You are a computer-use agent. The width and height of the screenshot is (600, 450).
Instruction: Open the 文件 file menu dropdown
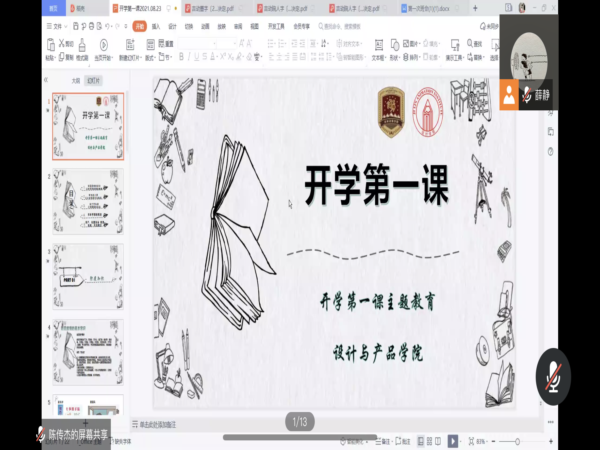[x=58, y=27]
